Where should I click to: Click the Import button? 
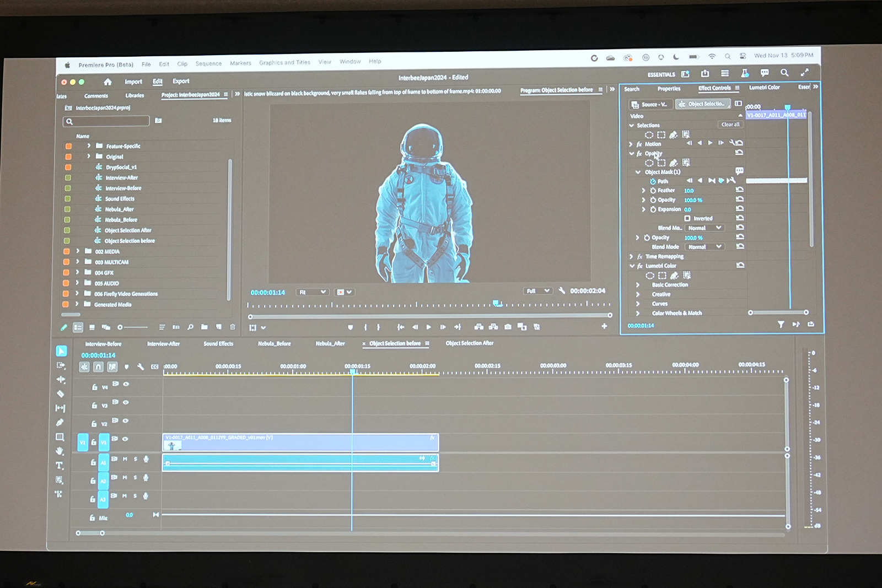coord(133,82)
